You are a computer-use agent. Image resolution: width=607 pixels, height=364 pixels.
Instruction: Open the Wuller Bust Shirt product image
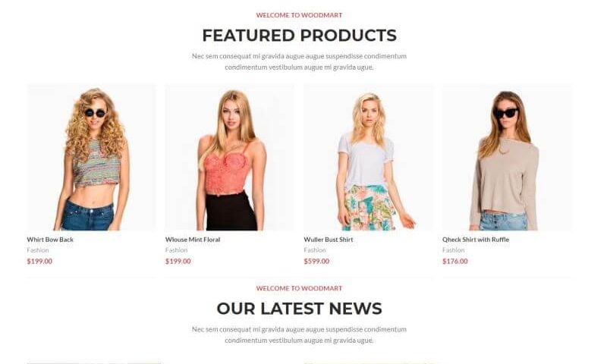pyautogui.click(x=369, y=158)
